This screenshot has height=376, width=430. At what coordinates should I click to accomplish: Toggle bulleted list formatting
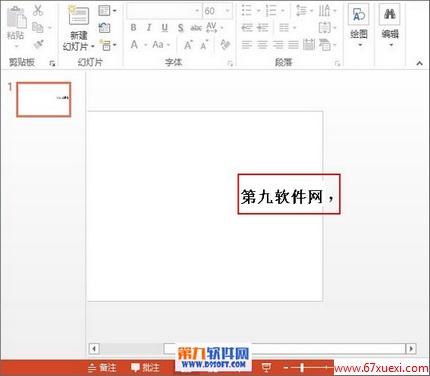pos(247,11)
